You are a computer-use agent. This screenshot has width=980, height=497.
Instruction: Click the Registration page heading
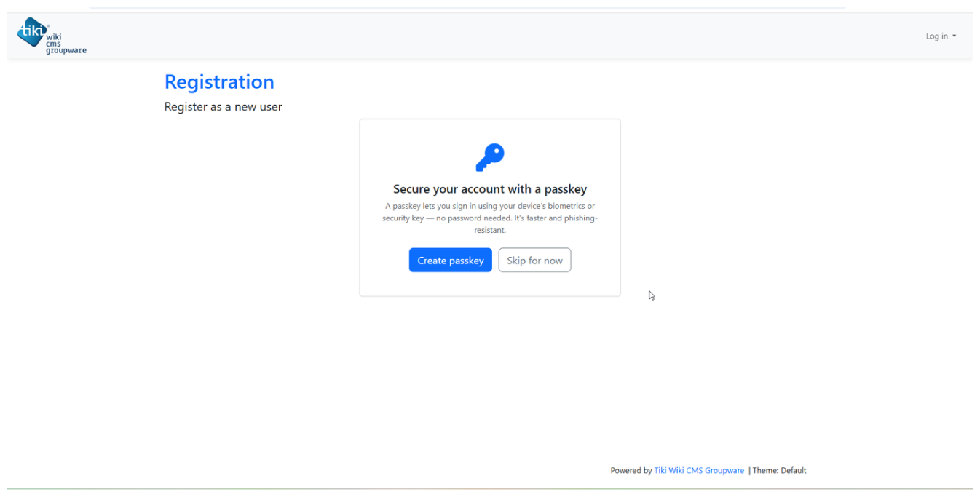click(x=219, y=81)
